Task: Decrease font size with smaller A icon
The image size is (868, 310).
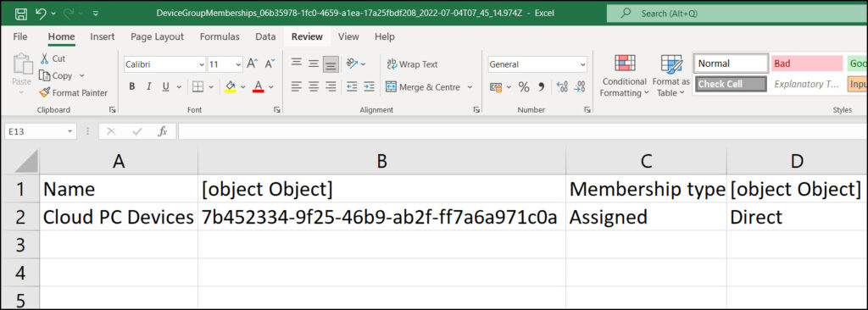Action: click(270, 64)
